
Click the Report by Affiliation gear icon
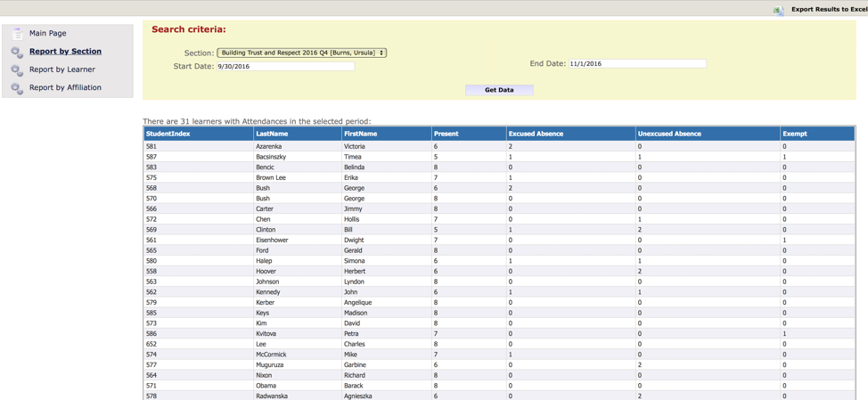click(17, 88)
